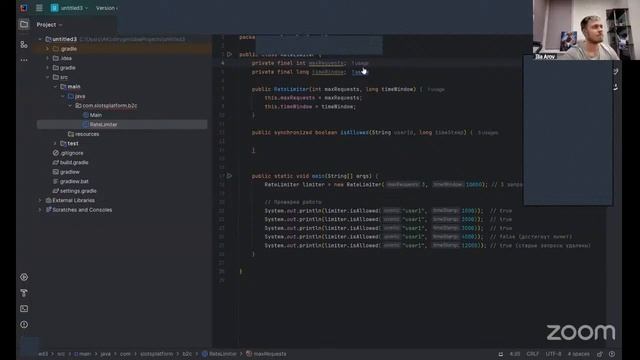Image resolution: width=640 pixels, height=360 pixels.
Task: Click the read-only lock icon in status bar
Action: pos(600,354)
